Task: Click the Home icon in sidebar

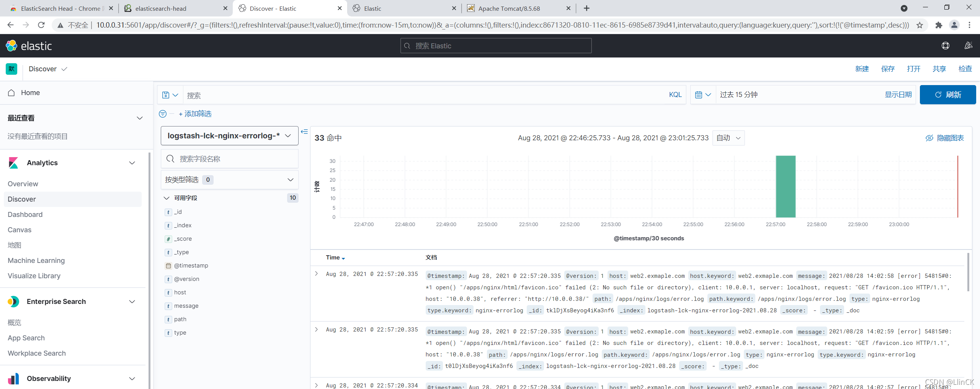Action: [11, 93]
